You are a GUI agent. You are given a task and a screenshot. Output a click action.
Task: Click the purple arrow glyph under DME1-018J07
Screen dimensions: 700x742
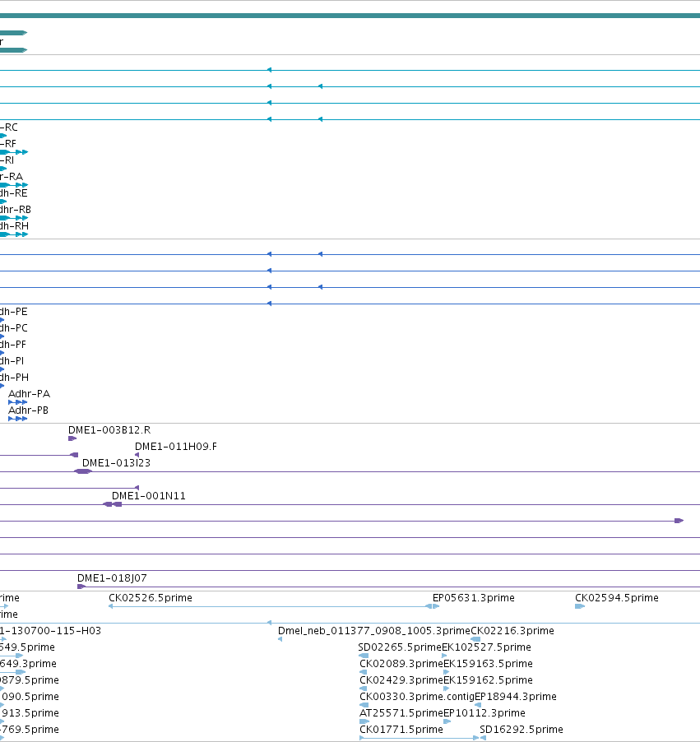tap(81, 587)
